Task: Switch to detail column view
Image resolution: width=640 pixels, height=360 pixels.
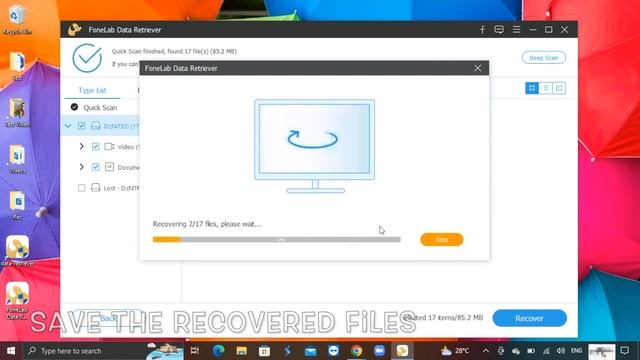Action: [x=559, y=88]
